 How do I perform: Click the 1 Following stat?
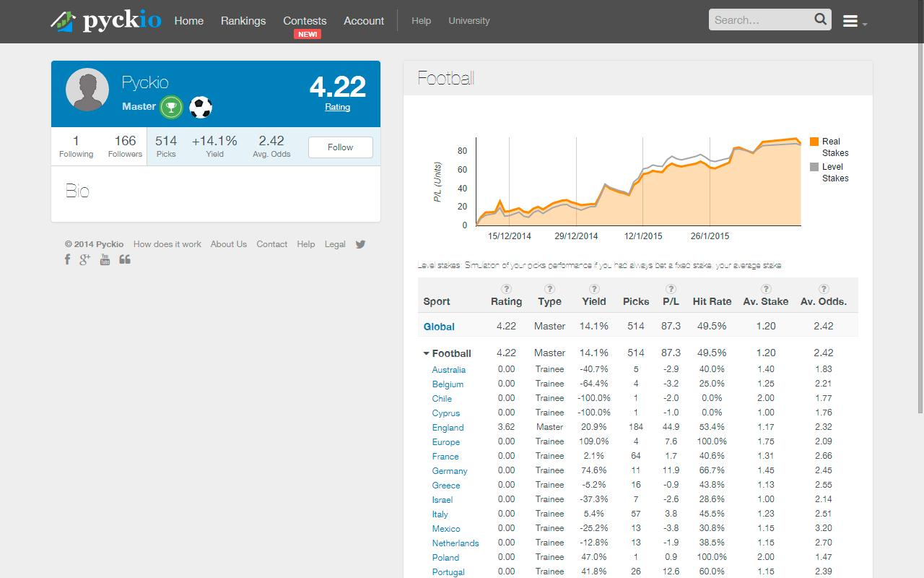[x=77, y=146]
